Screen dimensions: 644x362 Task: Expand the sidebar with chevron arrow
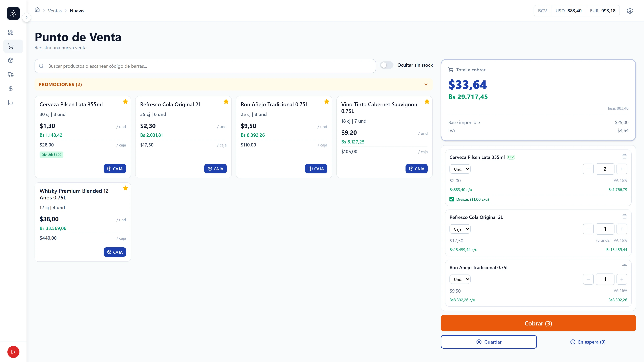(26, 17)
